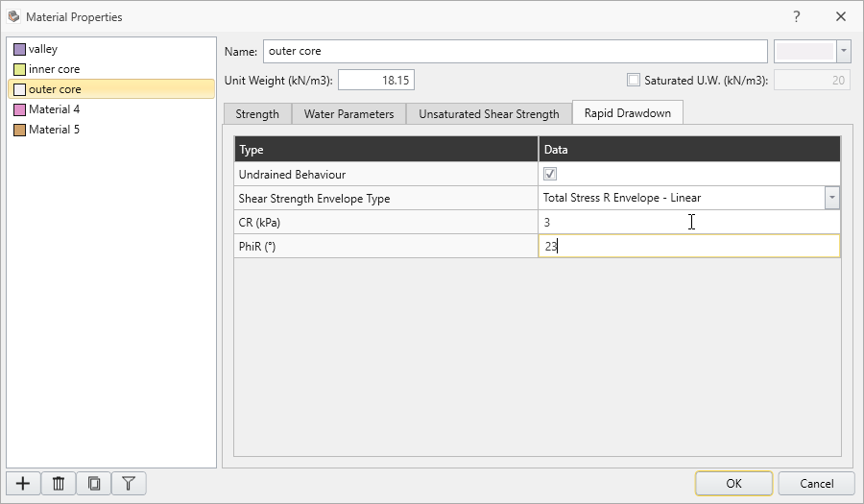Close the Material Properties dialog

click(841, 16)
